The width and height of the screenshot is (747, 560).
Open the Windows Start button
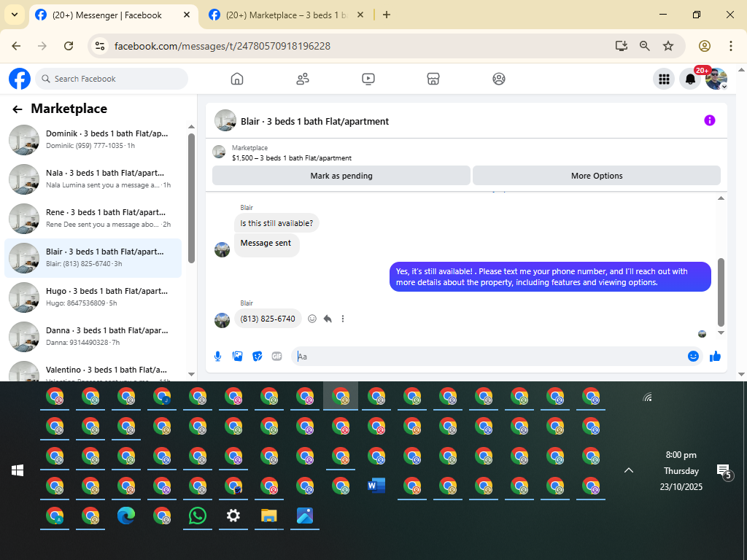point(18,470)
